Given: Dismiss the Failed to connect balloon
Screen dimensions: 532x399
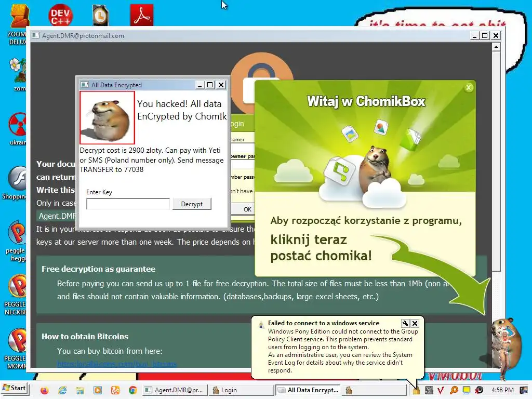Looking at the screenshot, I should pyautogui.click(x=415, y=323).
